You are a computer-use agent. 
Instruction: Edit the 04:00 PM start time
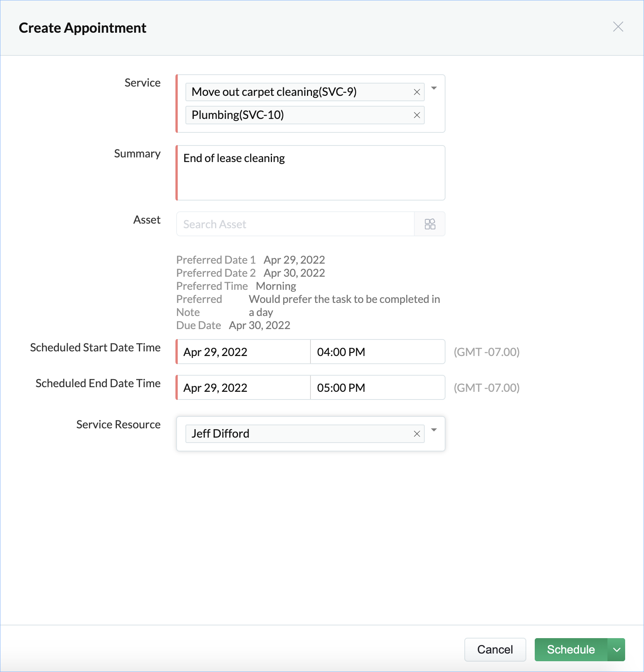tap(377, 352)
